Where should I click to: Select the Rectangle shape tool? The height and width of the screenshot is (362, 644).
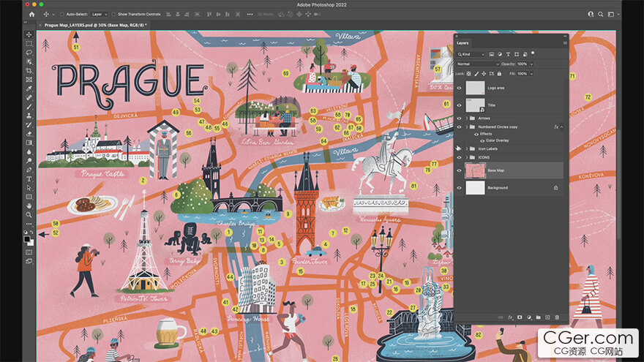29,197
